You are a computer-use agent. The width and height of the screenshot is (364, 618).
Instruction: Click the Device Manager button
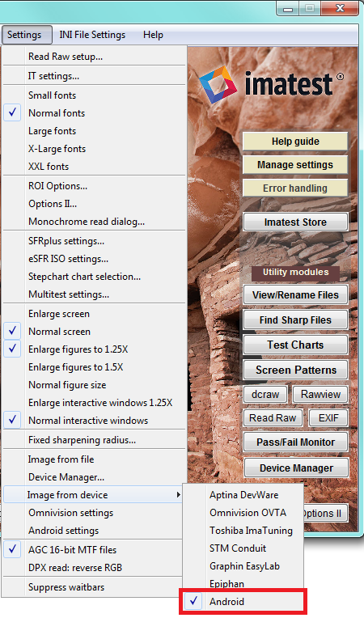pyautogui.click(x=296, y=468)
